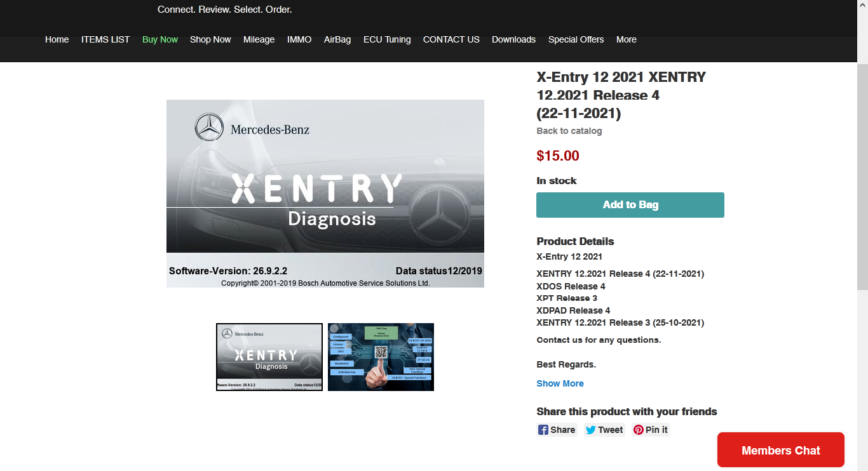This screenshot has height=471, width=868.
Task: Click the main XENTRY product image
Action: pyautogui.click(x=325, y=194)
